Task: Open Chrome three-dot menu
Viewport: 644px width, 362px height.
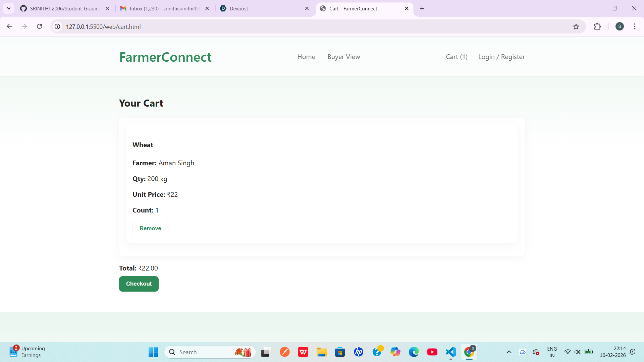Action: tap(635, 26)
